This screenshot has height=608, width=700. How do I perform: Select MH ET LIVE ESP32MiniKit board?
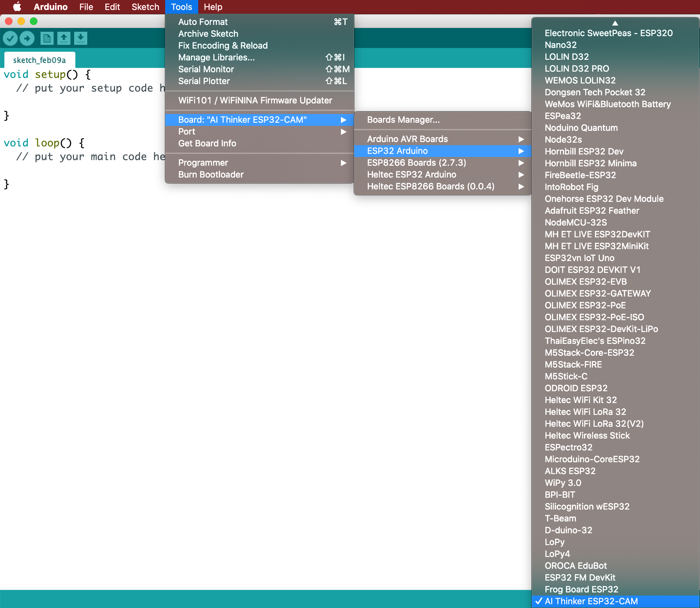616,246
